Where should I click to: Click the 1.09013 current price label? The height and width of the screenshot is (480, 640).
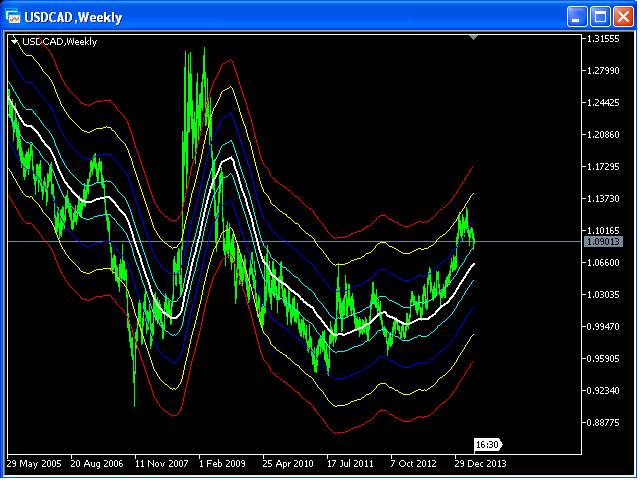[604, 242]
